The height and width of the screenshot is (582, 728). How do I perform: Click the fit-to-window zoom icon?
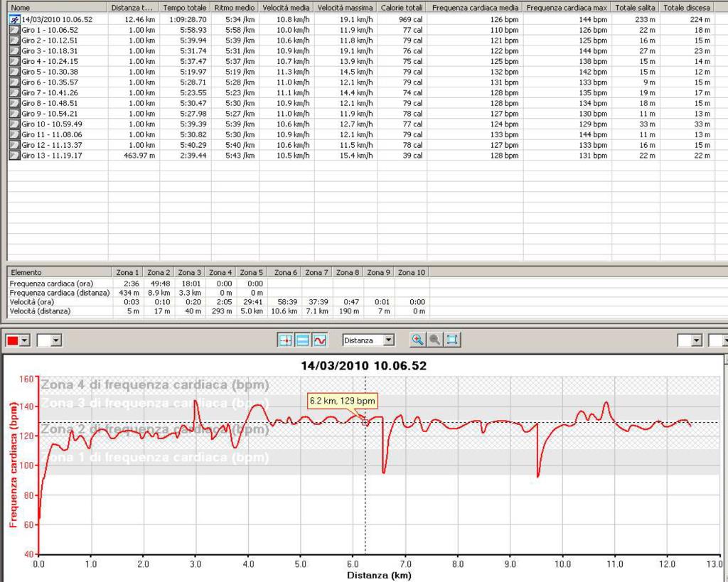coord(451,340)
